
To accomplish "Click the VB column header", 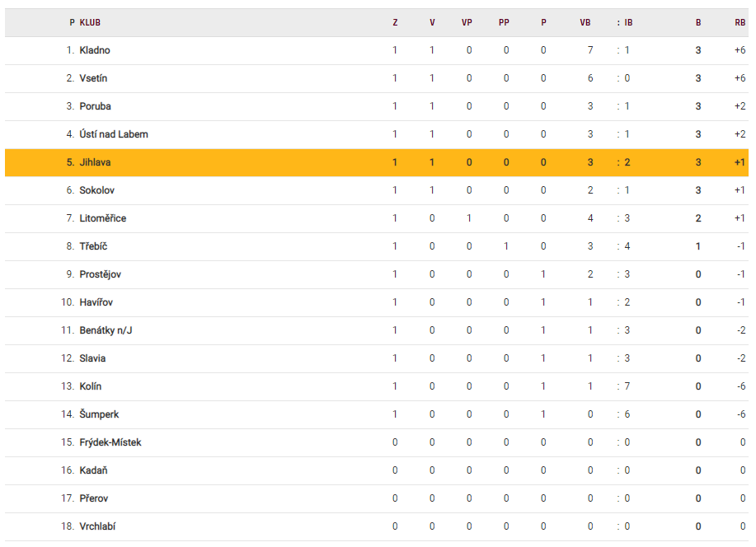I will [x=585, y=23].
